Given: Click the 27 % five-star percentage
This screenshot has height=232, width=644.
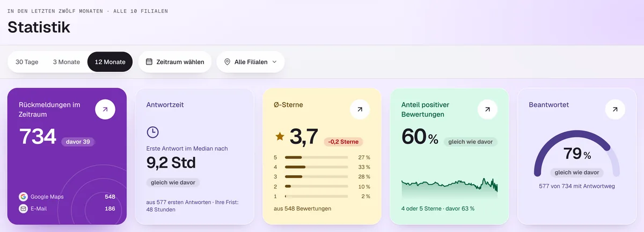Looking at the screenshot, I should (x=364, y=157).
